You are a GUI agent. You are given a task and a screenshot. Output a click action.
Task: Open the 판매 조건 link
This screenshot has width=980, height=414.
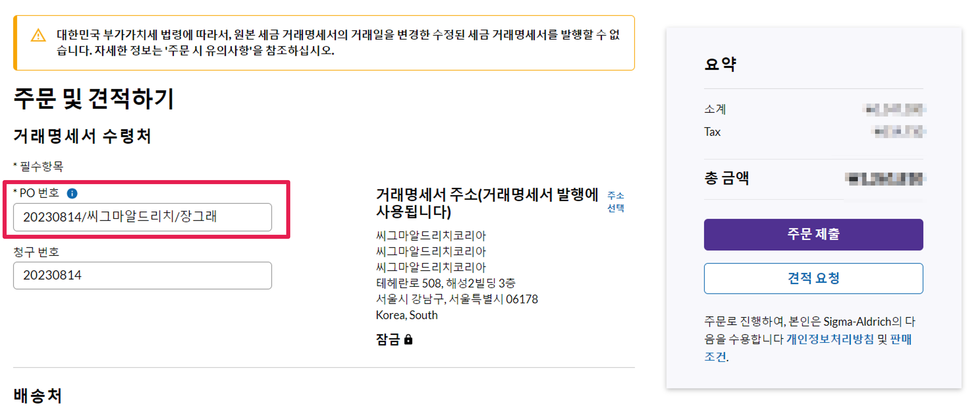tap(900, 339)
